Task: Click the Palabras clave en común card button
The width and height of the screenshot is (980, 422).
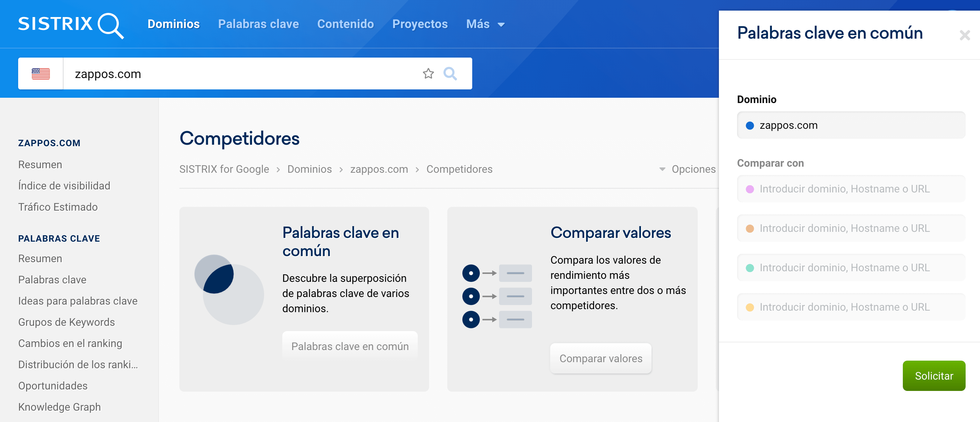Action: click(350, 346)
